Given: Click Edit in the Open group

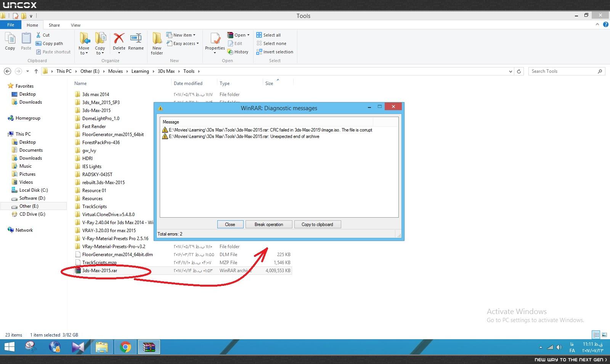Looking at the screenshot, I should (235, 43).
